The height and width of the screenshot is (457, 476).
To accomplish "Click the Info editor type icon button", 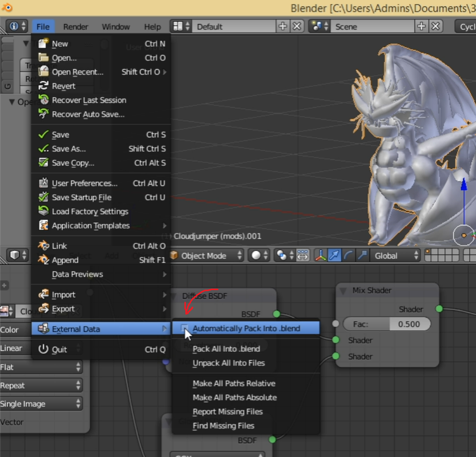I will (x=17, y=26).
